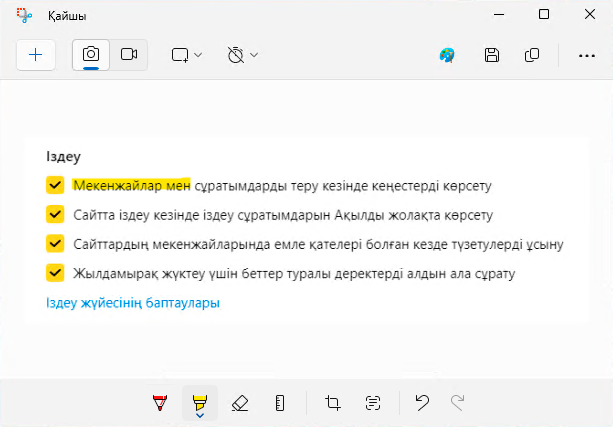This screenshot has height=427, width=613.
Task: Save the snip with floppy icon
Action: point(491,55)
